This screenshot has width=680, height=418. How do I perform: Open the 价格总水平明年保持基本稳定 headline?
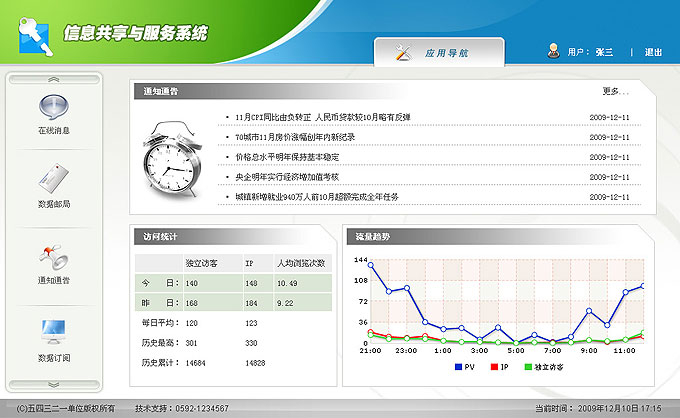[287, 157]
